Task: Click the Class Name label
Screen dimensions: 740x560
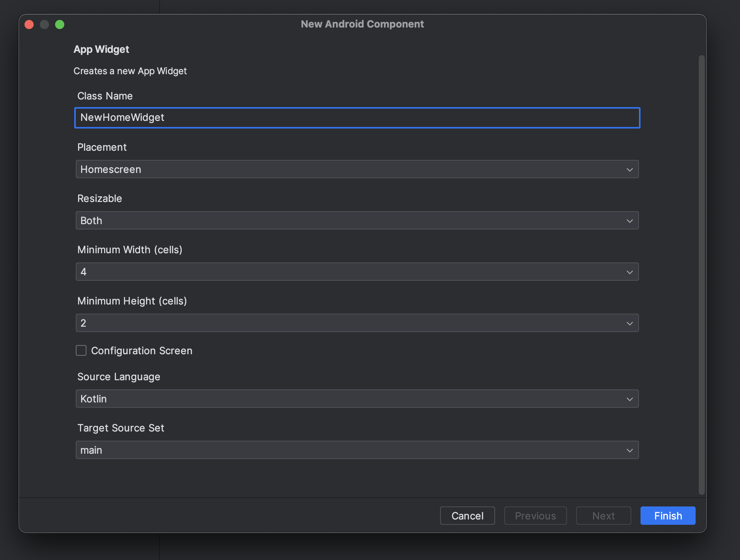Action: pos(105,96)
